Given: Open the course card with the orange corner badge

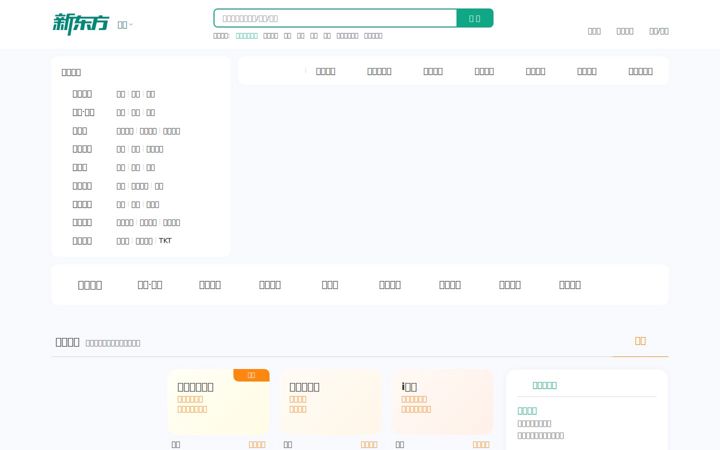Looking at the screenshot, I should [219, 402].
